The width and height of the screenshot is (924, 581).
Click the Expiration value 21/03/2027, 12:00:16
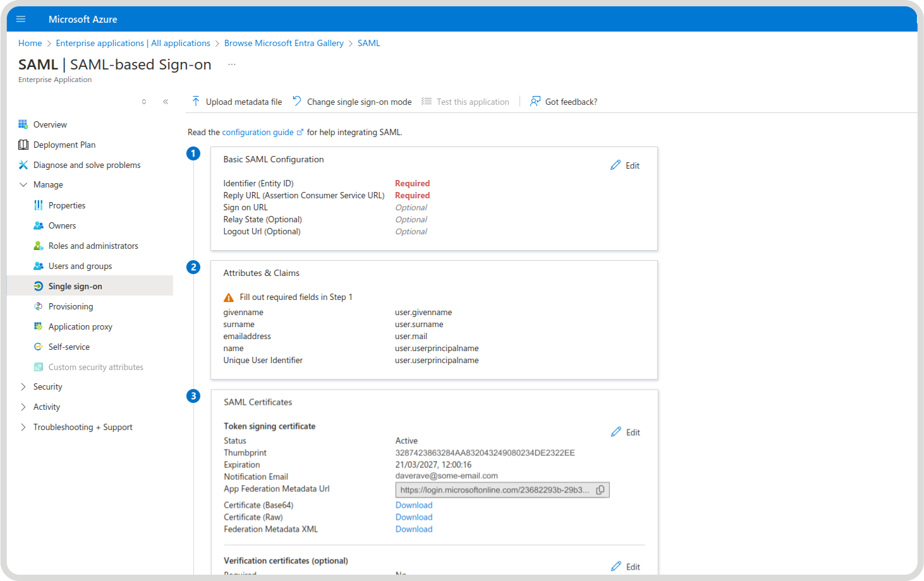[x=434, y=465]
